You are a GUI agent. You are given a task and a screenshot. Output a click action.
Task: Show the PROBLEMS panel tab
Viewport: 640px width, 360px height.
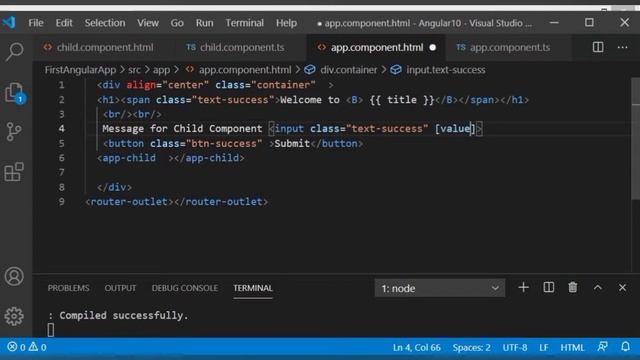pyautogui.click(x=68, y=288)
